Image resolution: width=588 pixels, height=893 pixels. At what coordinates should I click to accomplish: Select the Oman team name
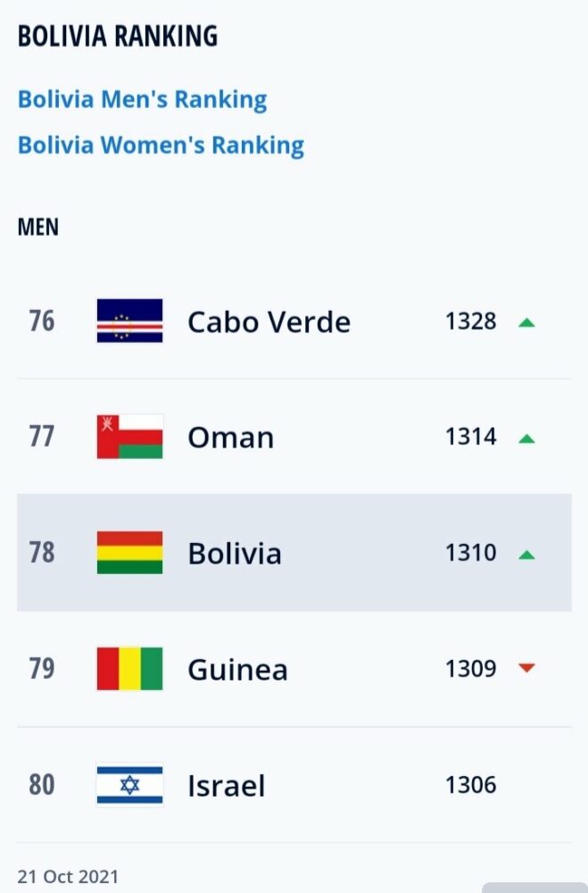(x=230, y=438)
